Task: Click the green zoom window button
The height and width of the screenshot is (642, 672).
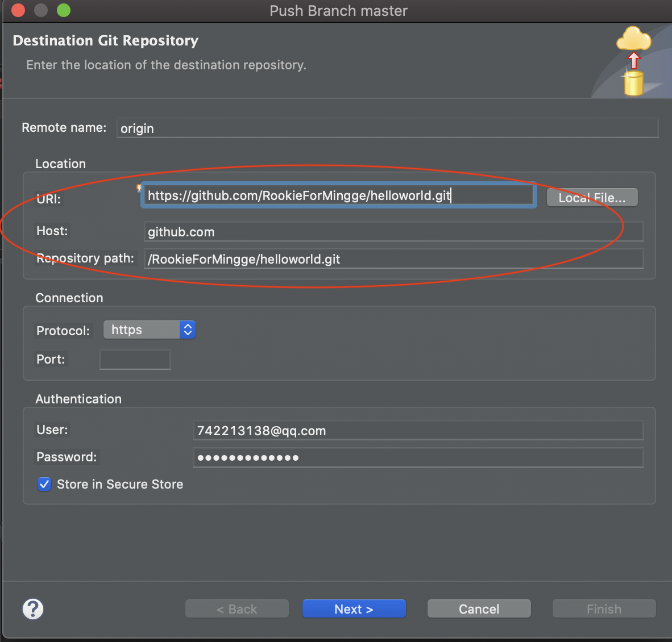Action: 64,10
